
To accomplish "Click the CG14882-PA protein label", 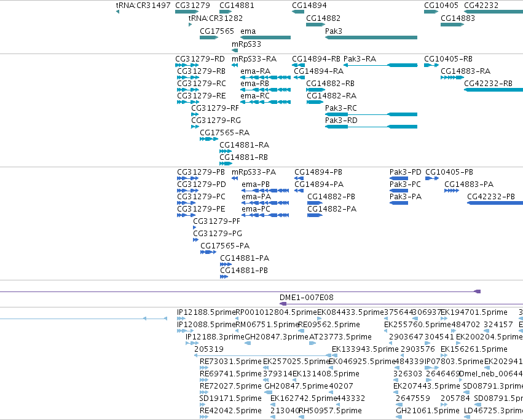I will click(x=332, y=209).
